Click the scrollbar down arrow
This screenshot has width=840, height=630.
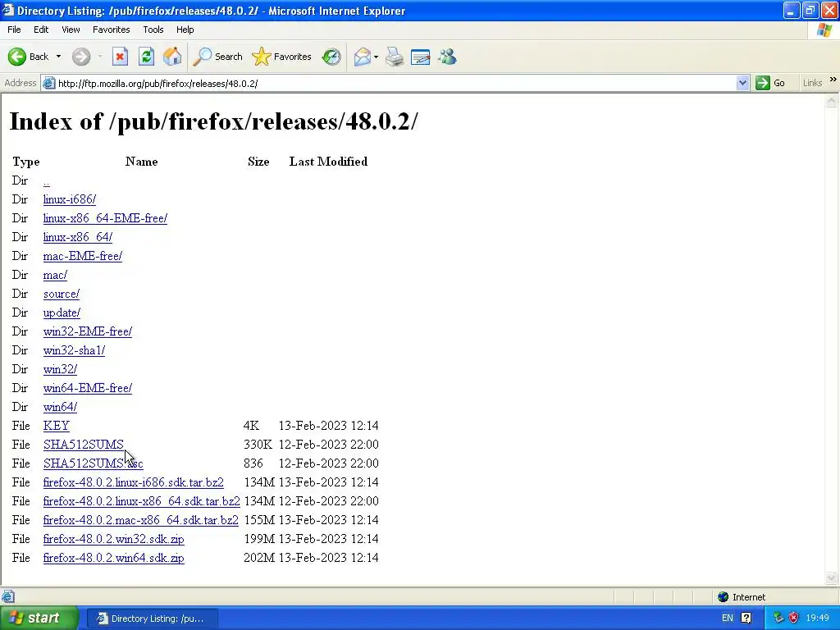(x=832, y=577)
